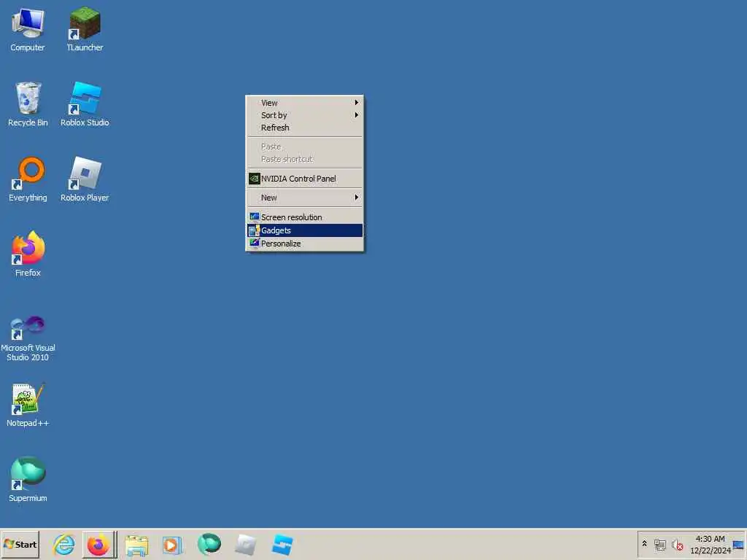Image resolution: width=747 pixels, height=560 pixels.
Task: Open the Start menu
Action: [20, 544]
